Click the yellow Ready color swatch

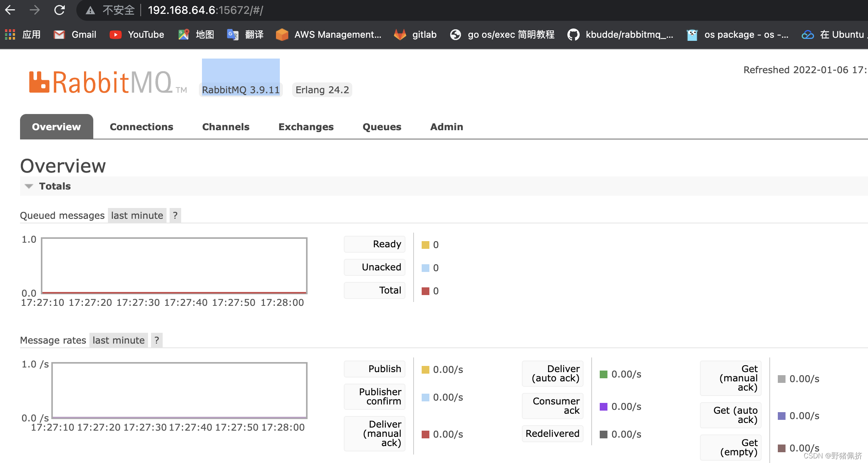coord(425,245)
